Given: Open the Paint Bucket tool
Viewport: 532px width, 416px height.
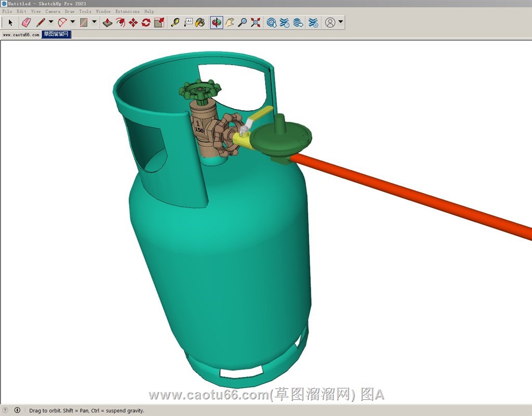Looking at the screenshot, I should tap(200, 22).
